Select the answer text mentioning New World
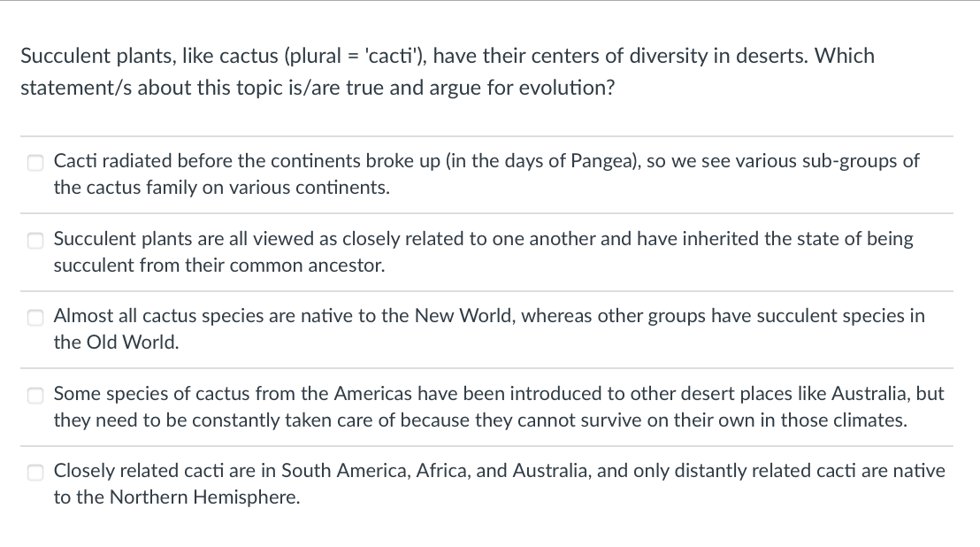The height and width of the screenshot is (547, 980). 489,329
